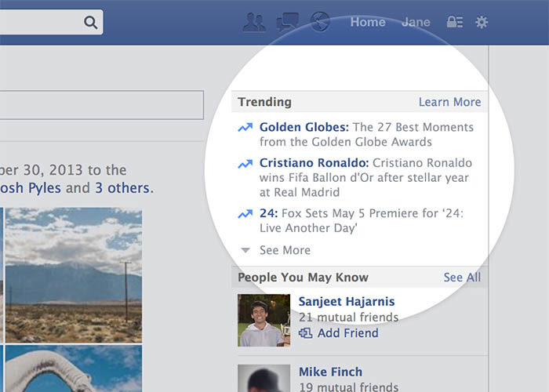Click the search magnifier icon
This screenshot has height=392, width=549.
coord(91,22)
